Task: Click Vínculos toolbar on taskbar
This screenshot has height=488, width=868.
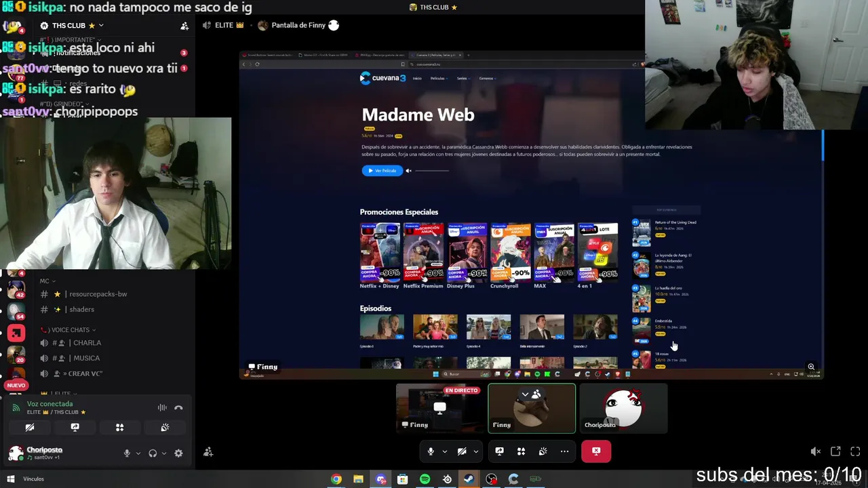Action: 33,479
